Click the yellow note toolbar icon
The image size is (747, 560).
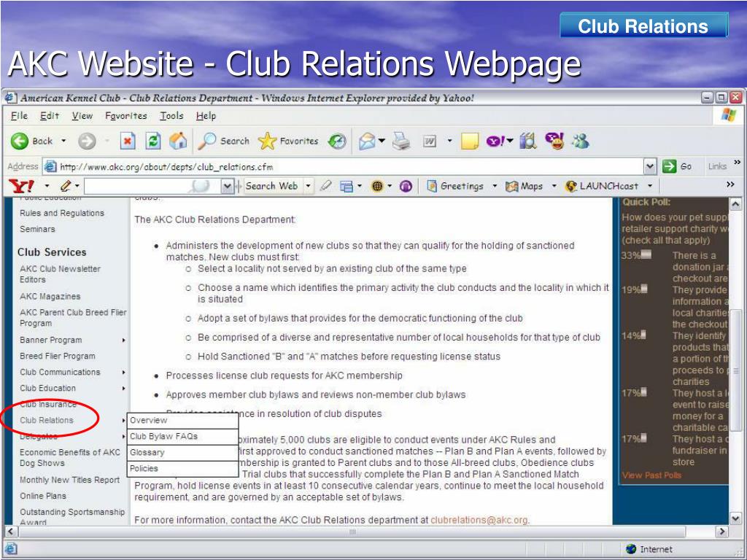[x=470, y=141]
